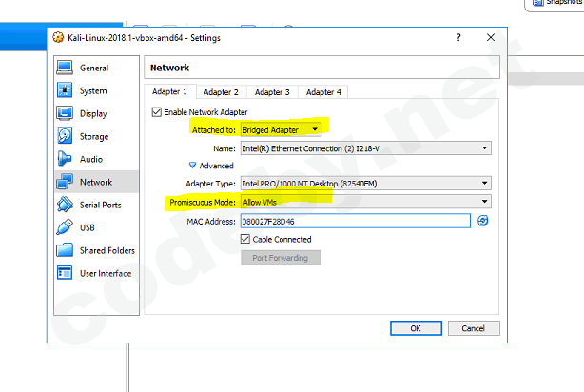Click the Snapshots button in background window
The height and width of the screenshot is (392, 584).
click(x=556, y=3)
